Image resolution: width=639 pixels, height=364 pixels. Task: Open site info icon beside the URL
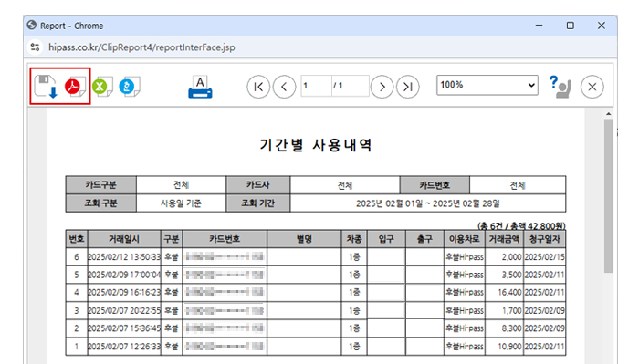pyautogui.click(x=35, y=47)
